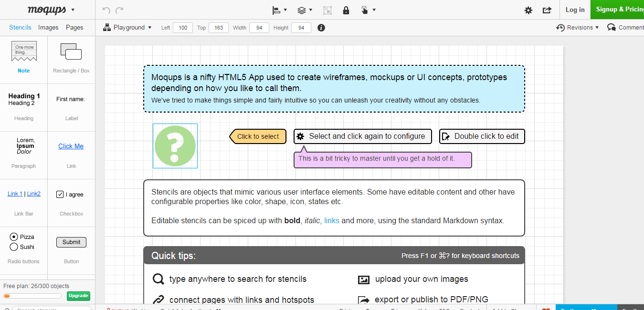Select the yellow 'Click to select' callout
644x310 pixels.
(258, 136)
